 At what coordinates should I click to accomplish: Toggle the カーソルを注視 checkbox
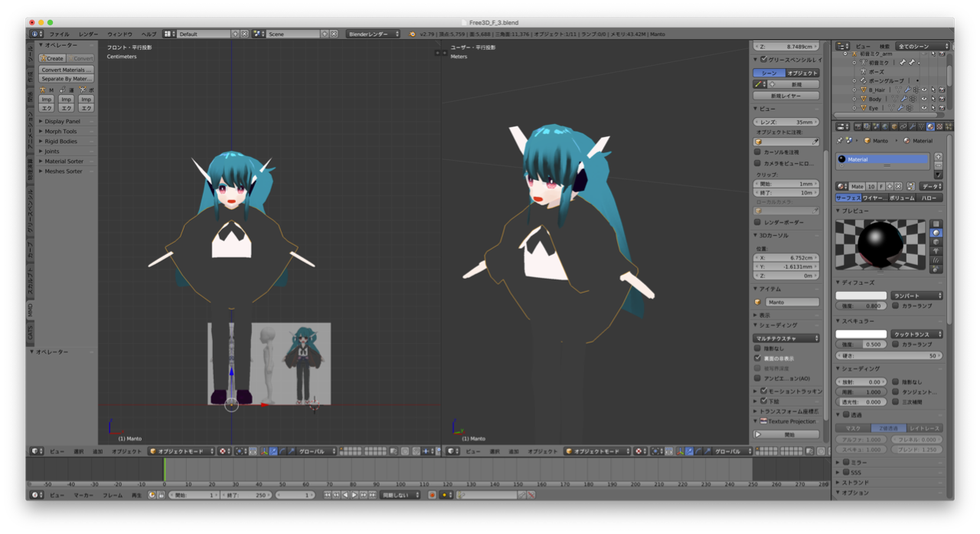tap(758, 152)
